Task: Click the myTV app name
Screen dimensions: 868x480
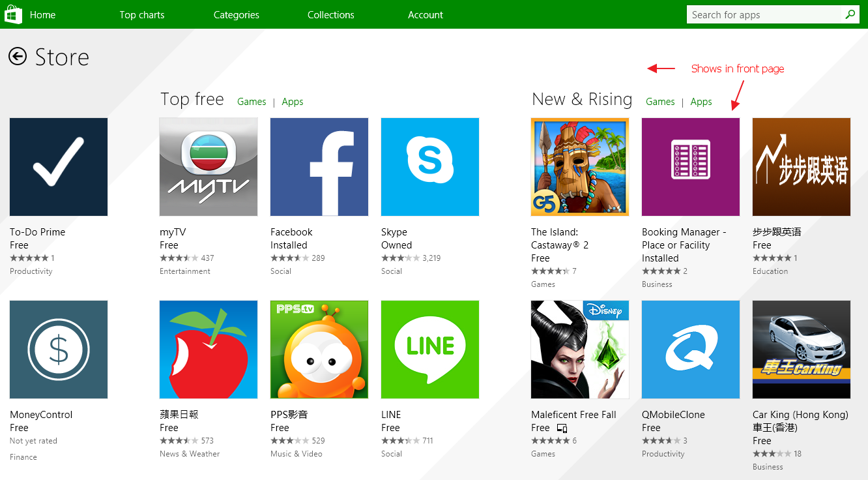Action: pyautogui.click(x=173, y=232)
